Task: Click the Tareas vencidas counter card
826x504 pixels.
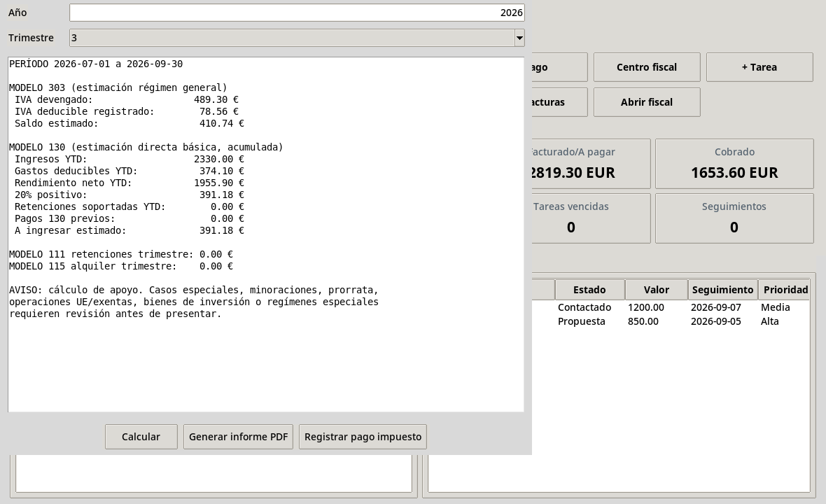Action: click(591, 218)
